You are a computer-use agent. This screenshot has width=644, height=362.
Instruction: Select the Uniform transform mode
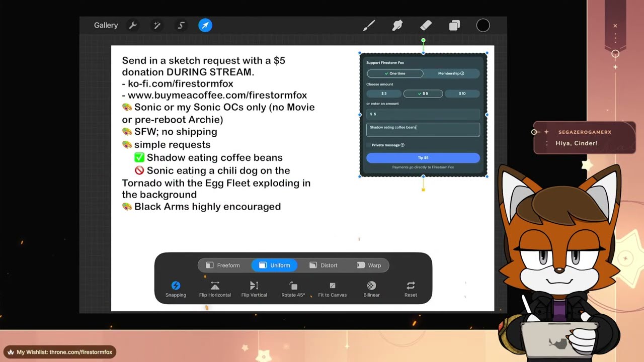pyautogui.click(x=275, y=265)
